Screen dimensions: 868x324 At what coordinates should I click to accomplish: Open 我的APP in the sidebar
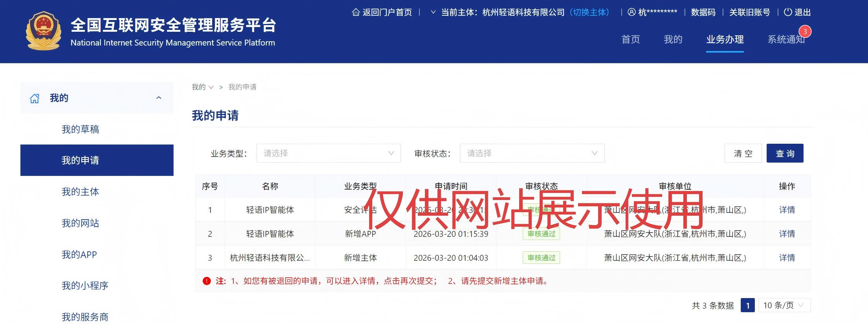[x=79, y=254]
